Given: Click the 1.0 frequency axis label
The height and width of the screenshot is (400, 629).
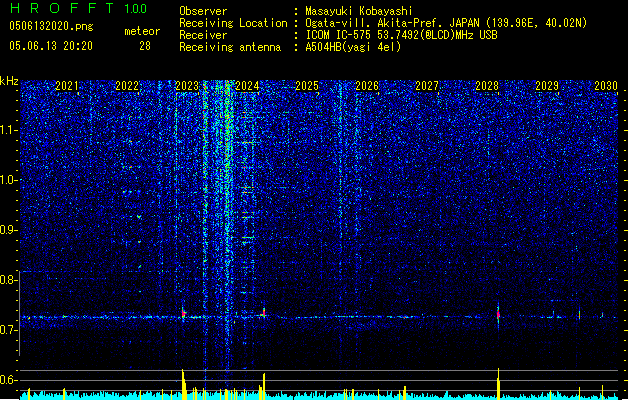Looking at the screenshot, I should click(x=9, y=180).
